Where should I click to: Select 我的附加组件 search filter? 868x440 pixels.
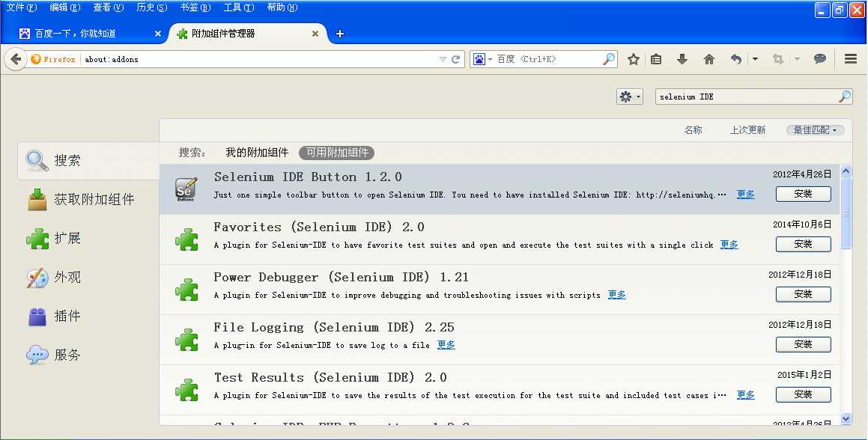coord(257,152)
